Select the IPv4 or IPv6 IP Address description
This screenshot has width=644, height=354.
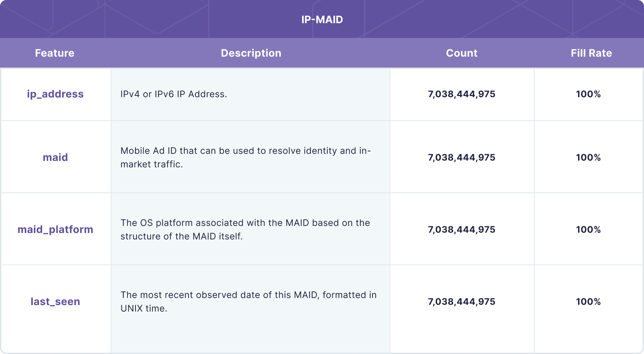(x=174, y=94)
